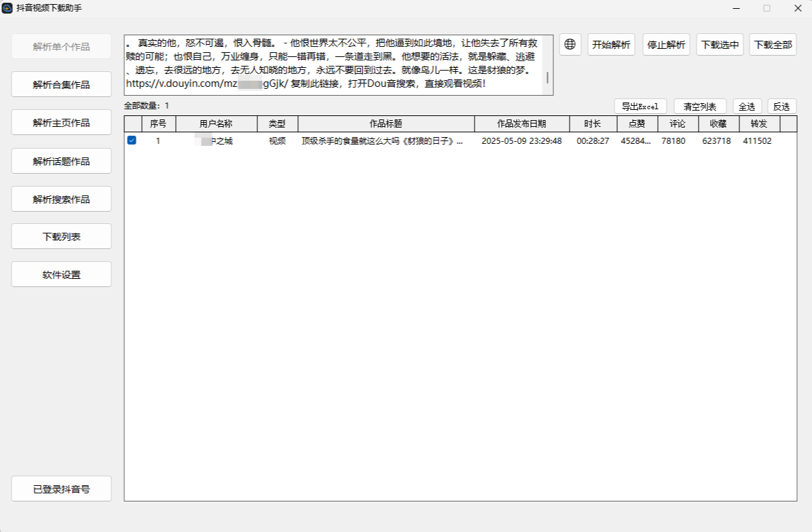Click the 视频 type cell
Image resolution: width=812 pixels, height=532 pixels.
(x=278, y=140)
